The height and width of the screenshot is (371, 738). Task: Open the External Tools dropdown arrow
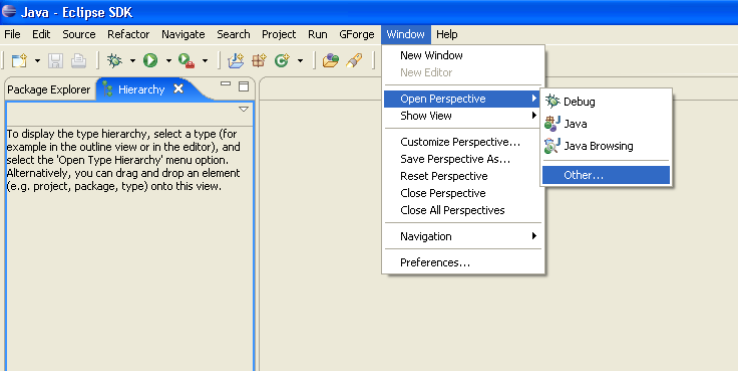pos(205,61)
